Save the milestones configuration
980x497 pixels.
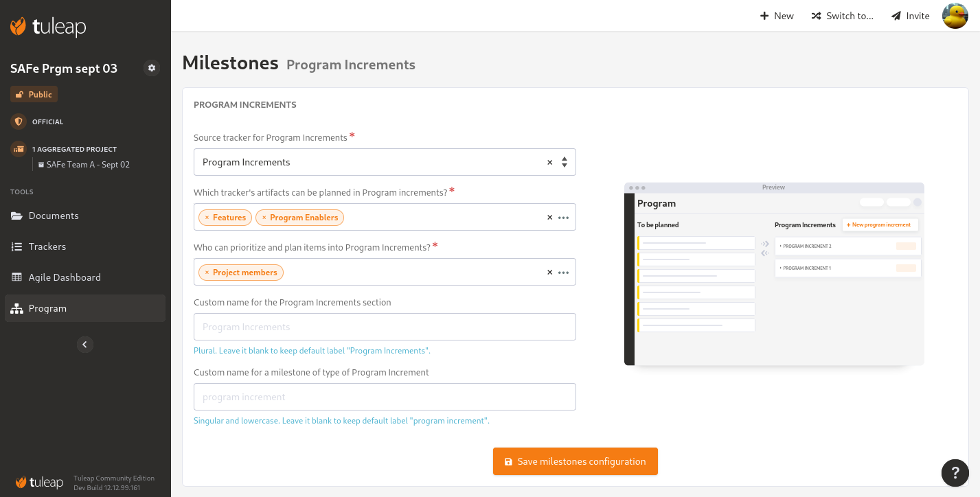pyautogui.click(x=575, y=461)
